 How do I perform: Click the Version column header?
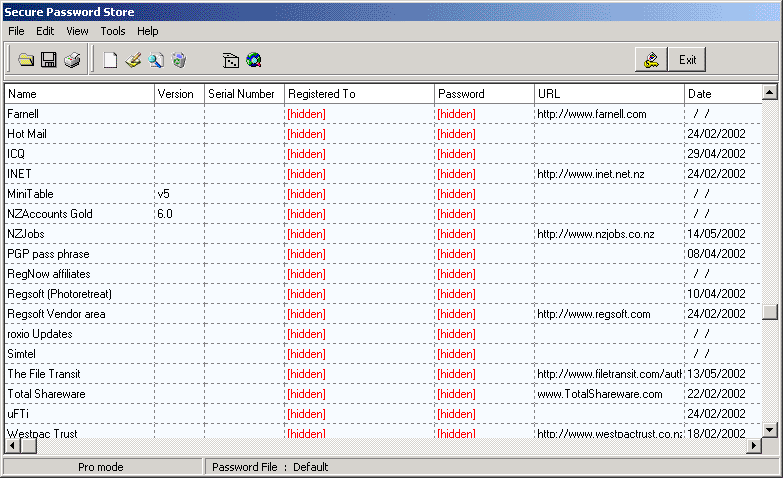[x=179, y=94]
